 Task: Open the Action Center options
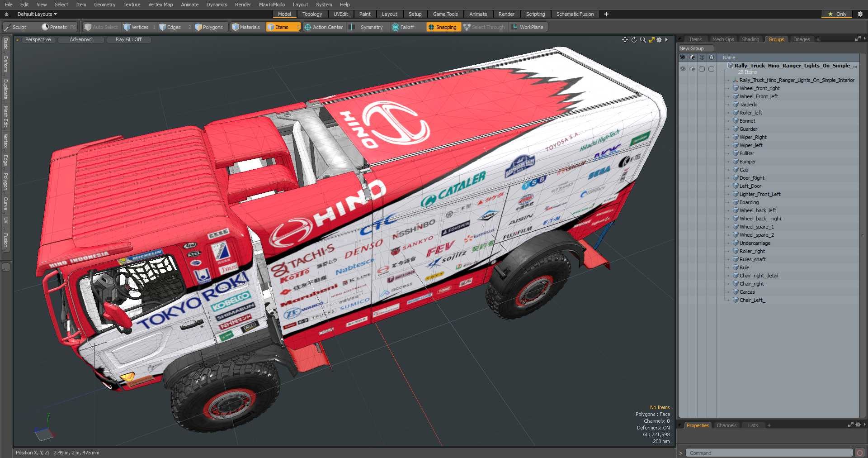324,27
